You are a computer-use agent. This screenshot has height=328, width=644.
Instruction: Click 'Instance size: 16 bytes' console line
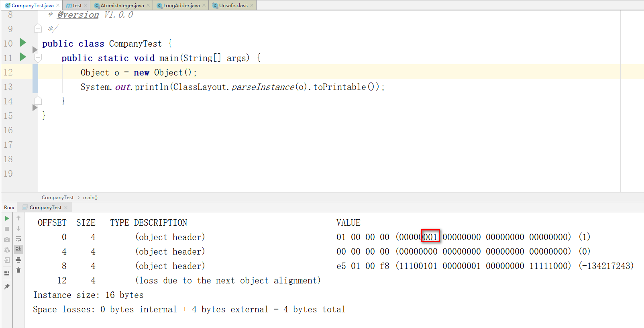click(x=88, y=295)
